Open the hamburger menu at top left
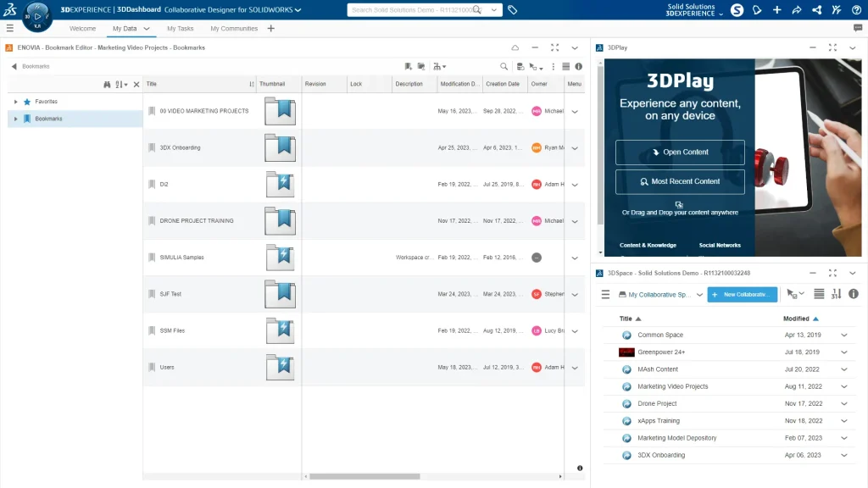Image resolution: width=868 pixels, height=488 pixels. click(x=10, y=28)
